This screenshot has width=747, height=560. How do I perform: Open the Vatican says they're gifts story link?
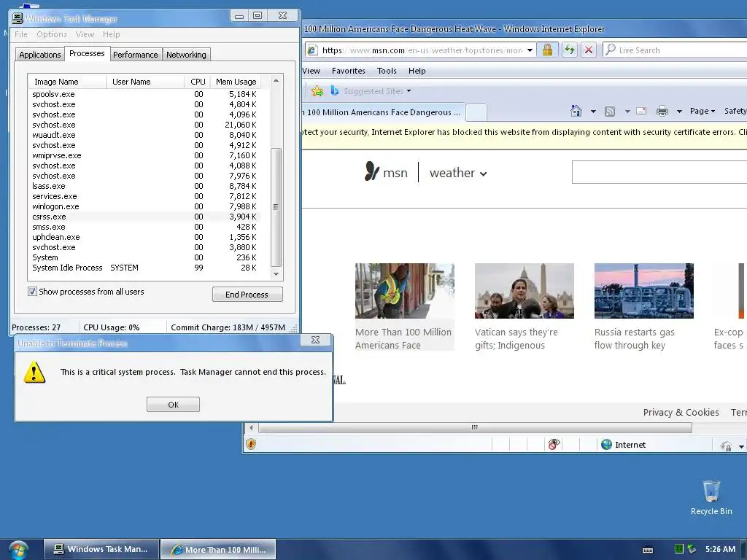(x=516, y=338)
